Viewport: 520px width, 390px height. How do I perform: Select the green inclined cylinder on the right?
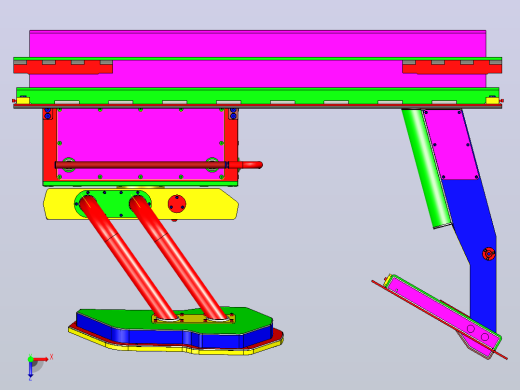[427, 168]
